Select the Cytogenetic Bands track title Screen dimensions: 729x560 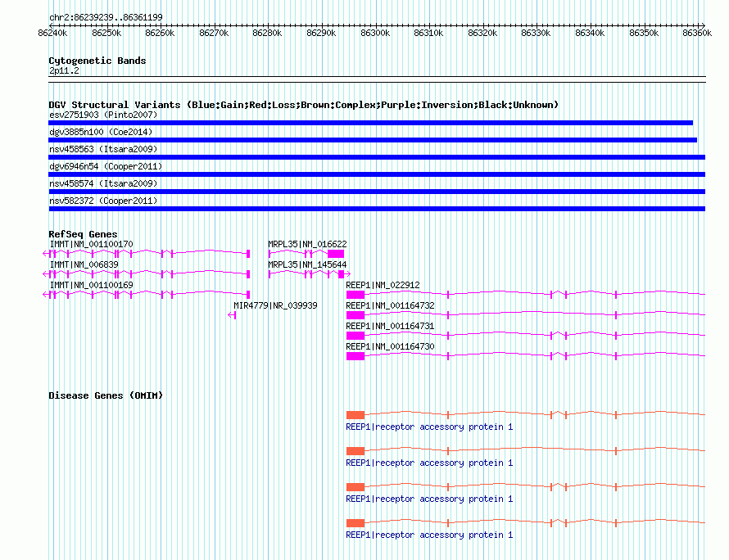click(x=97, y=61)
